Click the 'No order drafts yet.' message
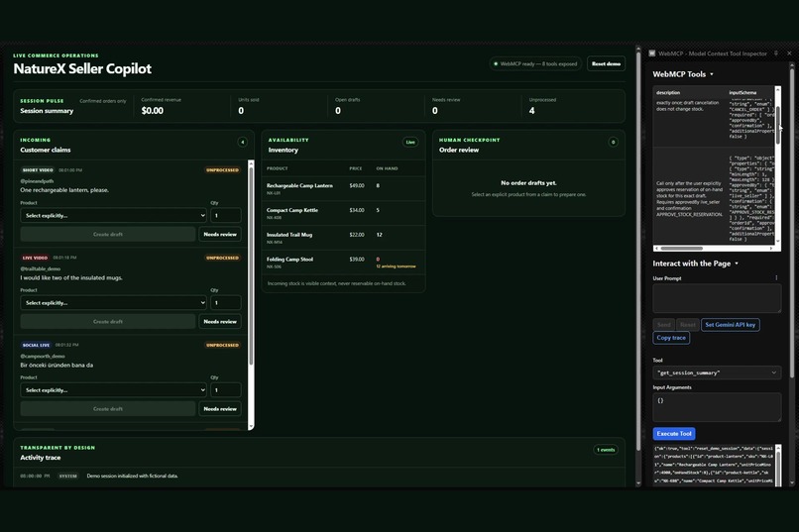Screen dimensions: 799x532 point(528,182)
